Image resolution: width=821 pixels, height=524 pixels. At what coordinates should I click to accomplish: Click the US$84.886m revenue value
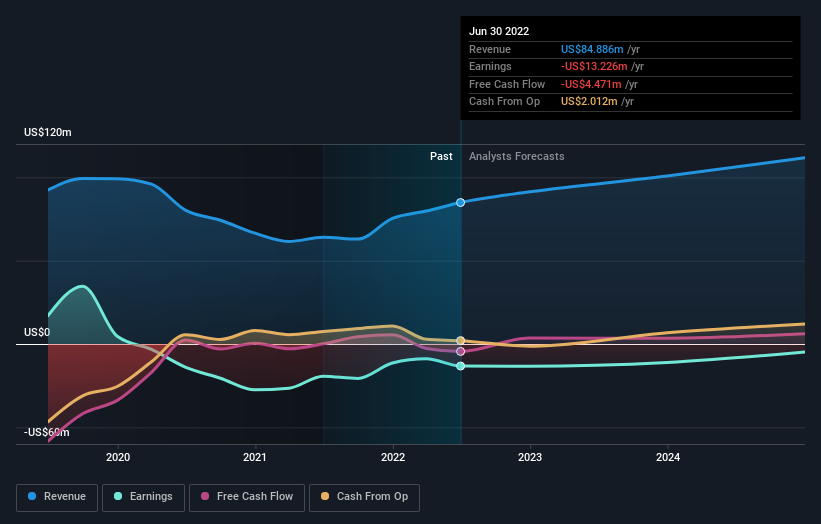pos(592,49)
